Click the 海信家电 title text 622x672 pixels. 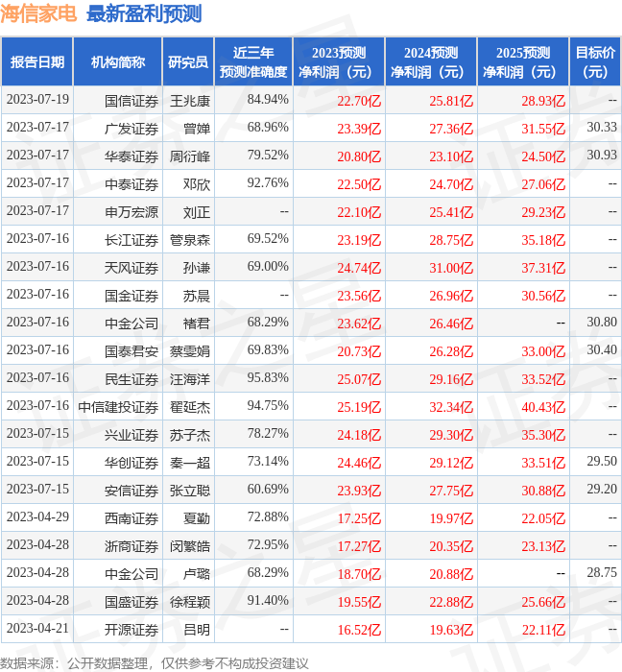pyautogui.click(x=38, y=13)
